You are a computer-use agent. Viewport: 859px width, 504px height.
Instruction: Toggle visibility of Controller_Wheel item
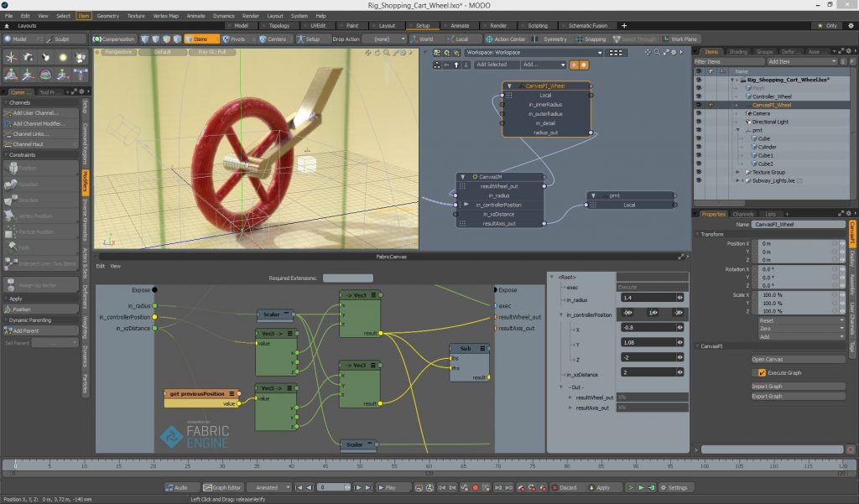[699, 96]
